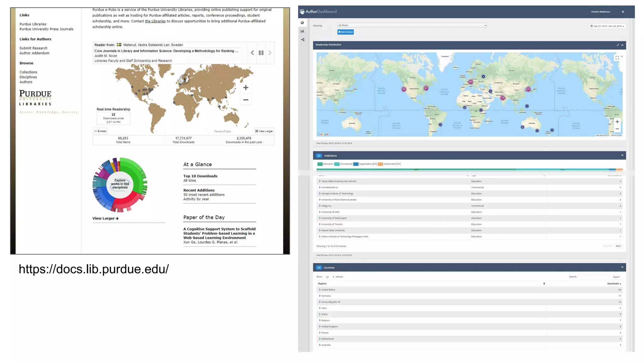Click the countries Search field
This screenshot has width=644, height=362.
(x=593, y=277)
